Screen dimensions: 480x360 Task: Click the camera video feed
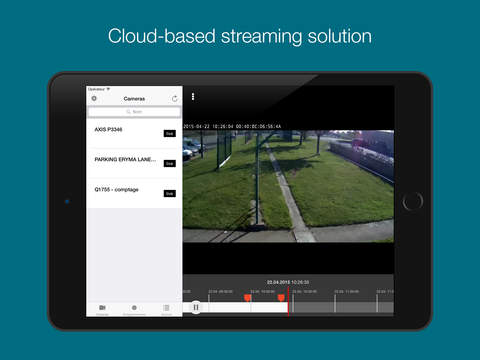(288, 186)
